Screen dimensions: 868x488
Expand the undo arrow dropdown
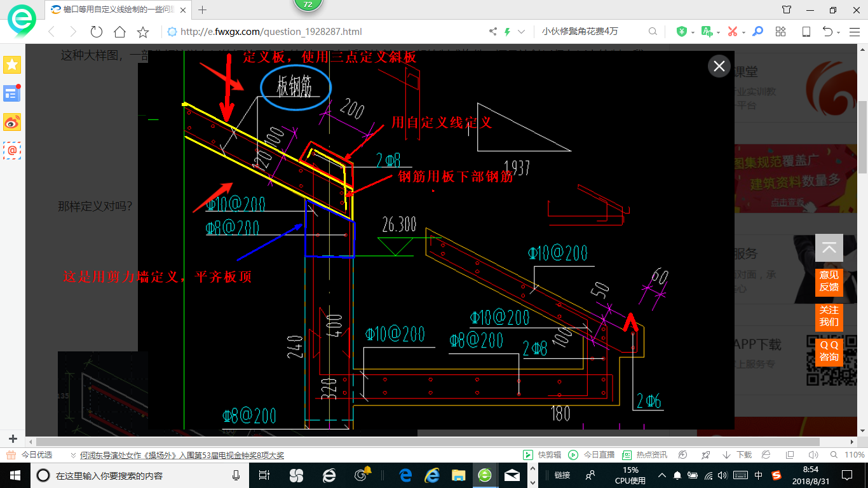tap(838, 32)
